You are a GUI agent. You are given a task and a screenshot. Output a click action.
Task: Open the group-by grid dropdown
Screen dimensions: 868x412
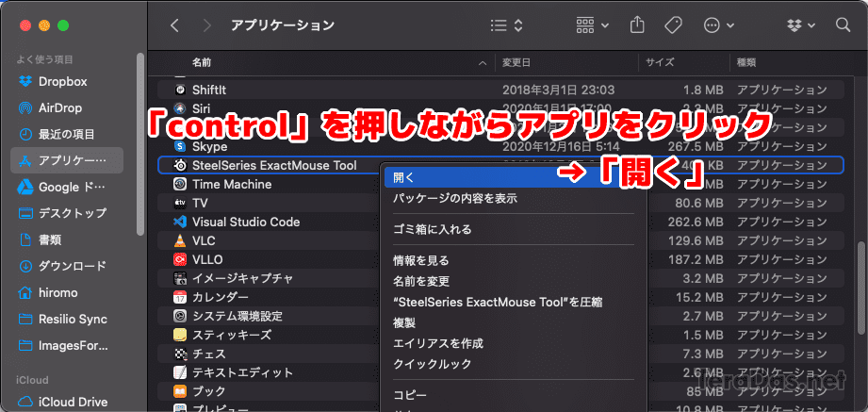(592, 25)
